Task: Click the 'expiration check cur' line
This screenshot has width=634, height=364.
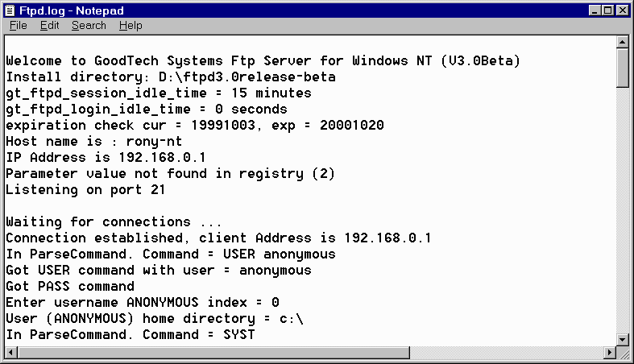Action: tap(195, 126)
